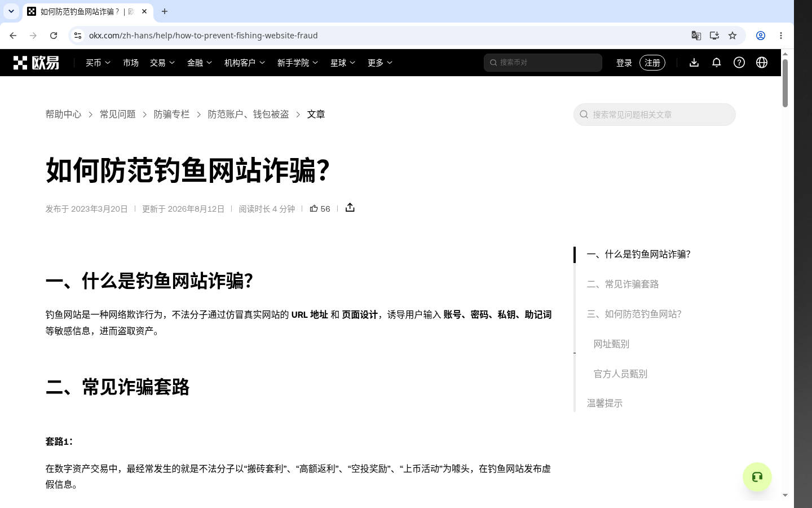View site information icon in address bar

[x=78, y=36]
